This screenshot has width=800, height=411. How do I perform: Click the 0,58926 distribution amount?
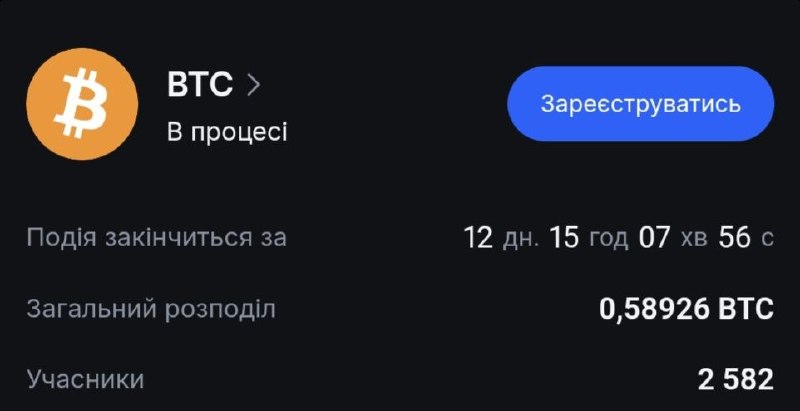(654, 309)
